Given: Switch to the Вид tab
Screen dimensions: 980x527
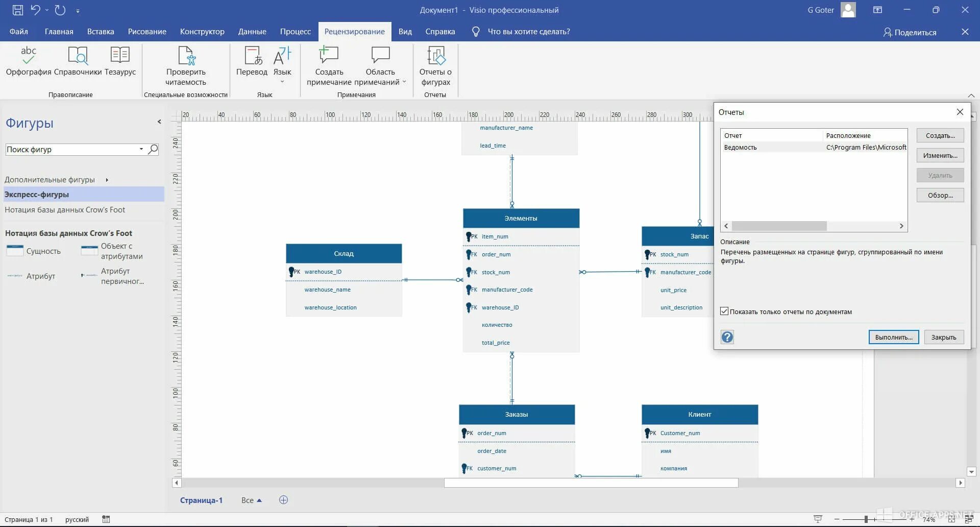Looking at the screenshot, I should [405, 32].
